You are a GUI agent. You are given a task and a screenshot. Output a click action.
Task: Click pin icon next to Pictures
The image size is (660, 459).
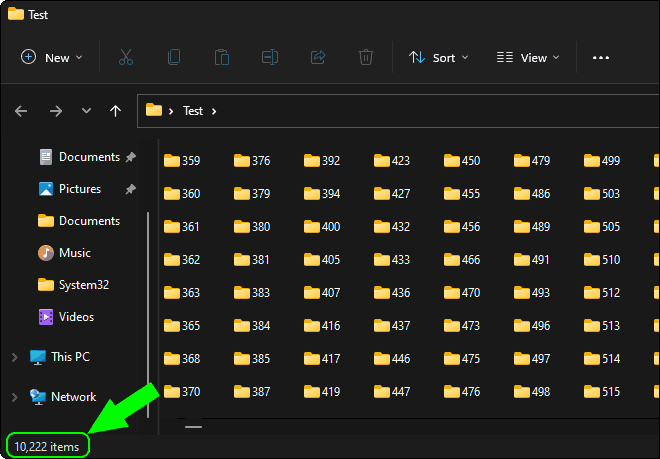(130, 189)
